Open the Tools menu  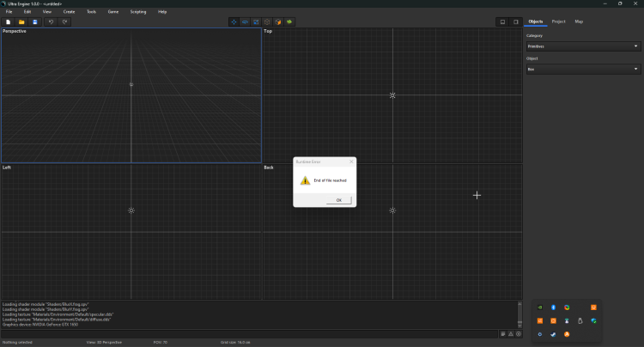(x=91, y=12)
